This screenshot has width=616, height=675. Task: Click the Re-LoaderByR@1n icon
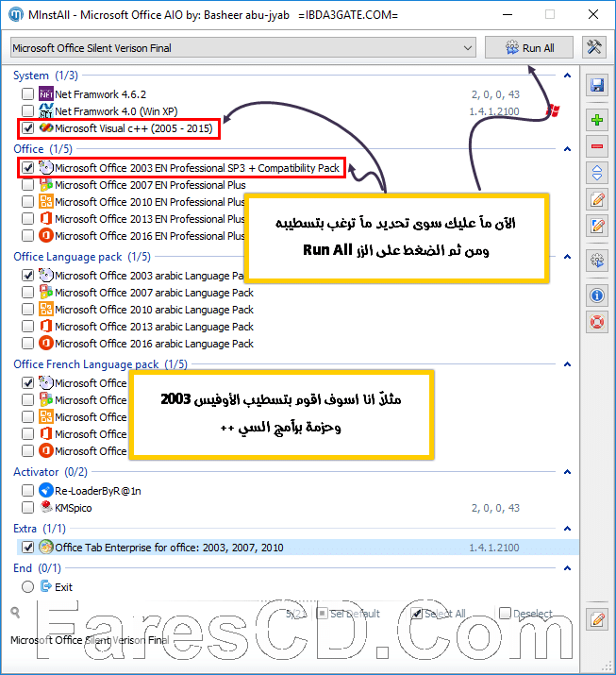(x=46, y=491)
